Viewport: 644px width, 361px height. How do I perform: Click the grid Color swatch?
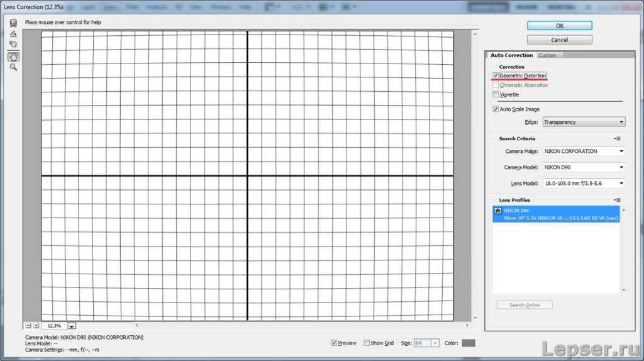coord(469,343)
